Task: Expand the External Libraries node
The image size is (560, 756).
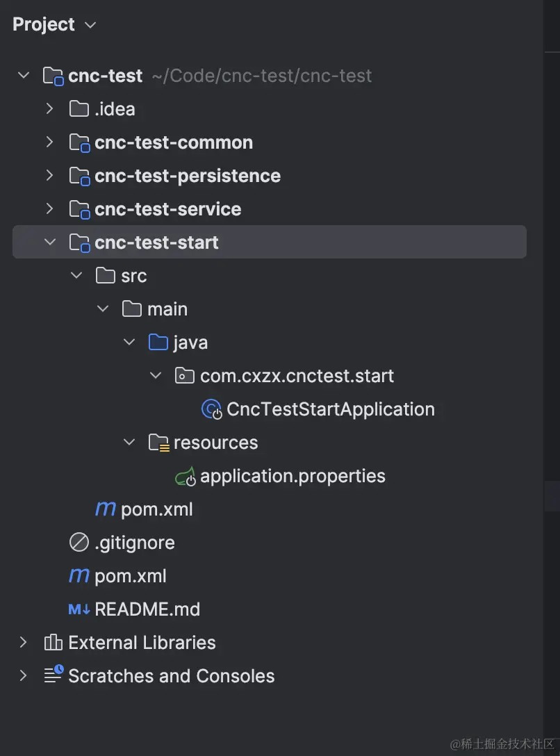Action: (23, 643)
